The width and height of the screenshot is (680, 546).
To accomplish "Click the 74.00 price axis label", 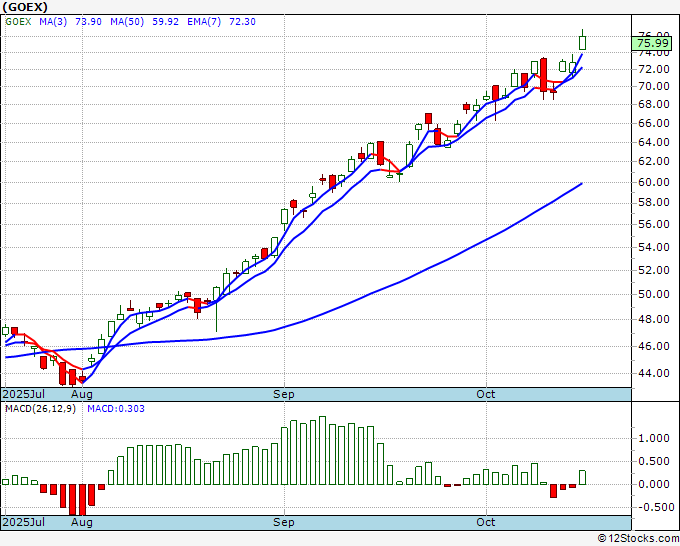I will pos(654,53).
